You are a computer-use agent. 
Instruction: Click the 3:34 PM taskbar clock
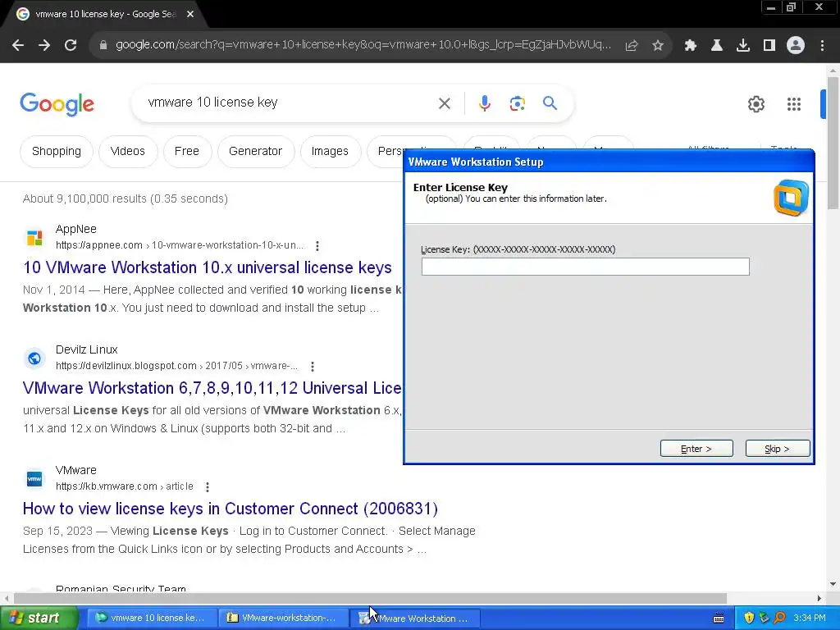[810, 619]
